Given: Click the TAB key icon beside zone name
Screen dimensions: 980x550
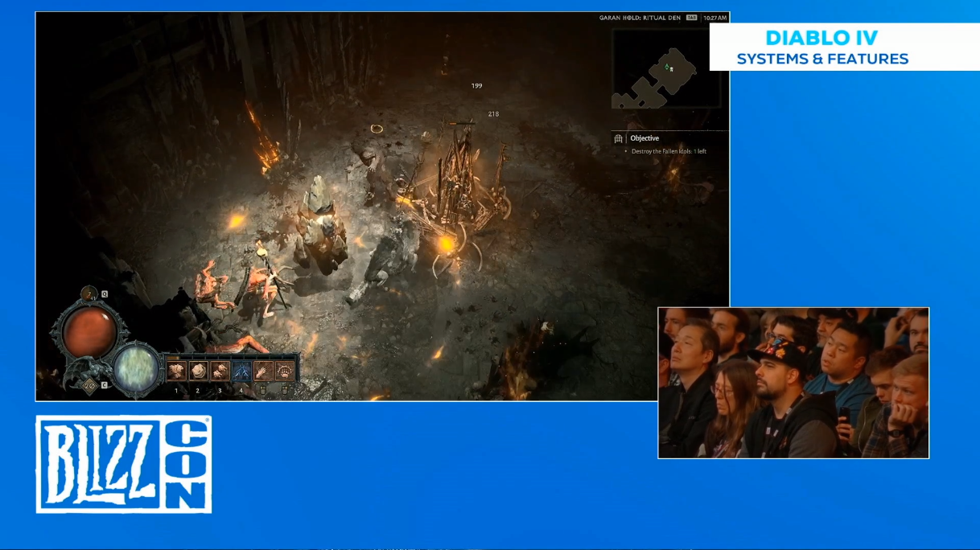Looking at the screenshot, I should 691,17.
